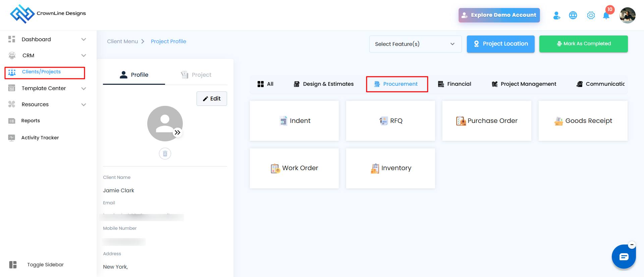Open the settings gear icon
This screenshot has height=277, width=644.
[x=591, y=15]
